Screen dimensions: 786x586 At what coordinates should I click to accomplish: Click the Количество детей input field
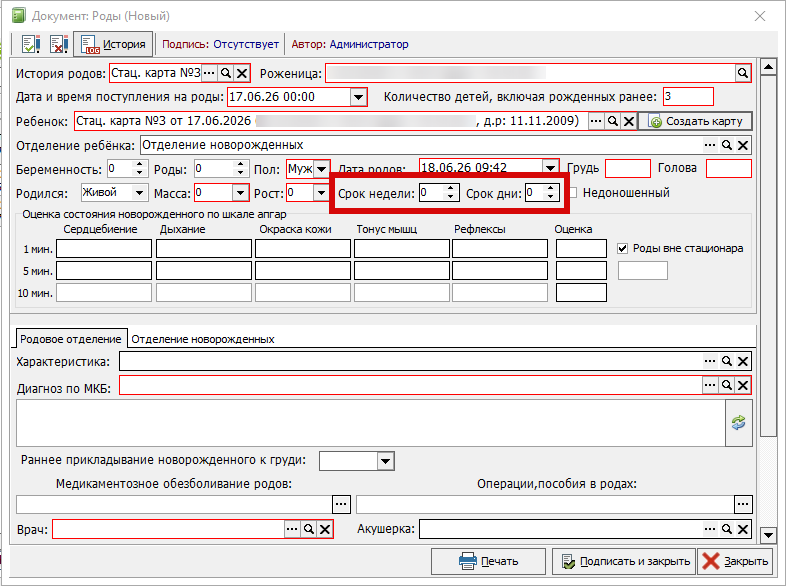pos(688,96)
